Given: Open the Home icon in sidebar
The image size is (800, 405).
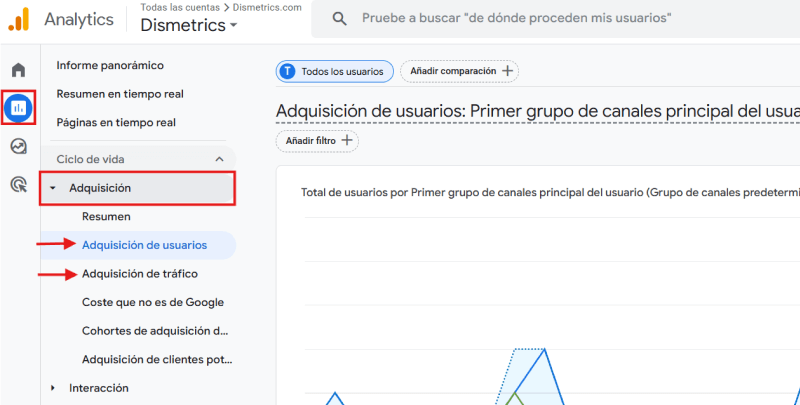Looking at the screenshot, I should 18,70.
